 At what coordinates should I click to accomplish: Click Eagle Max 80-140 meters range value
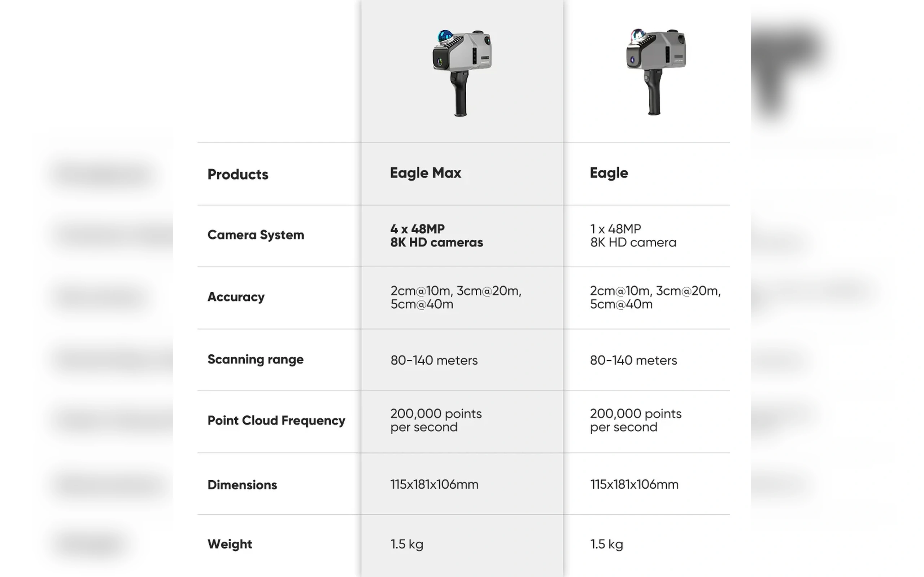pyautogui.click(x=434, y=360)
